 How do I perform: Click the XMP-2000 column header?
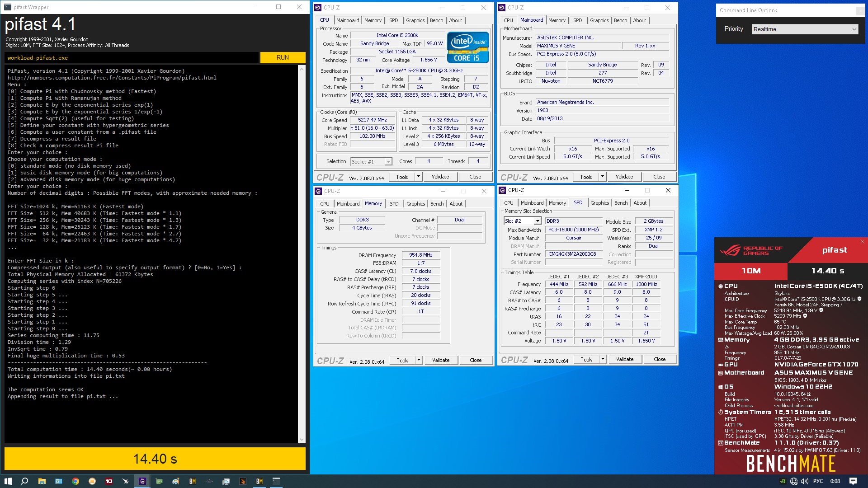(646, 277)
